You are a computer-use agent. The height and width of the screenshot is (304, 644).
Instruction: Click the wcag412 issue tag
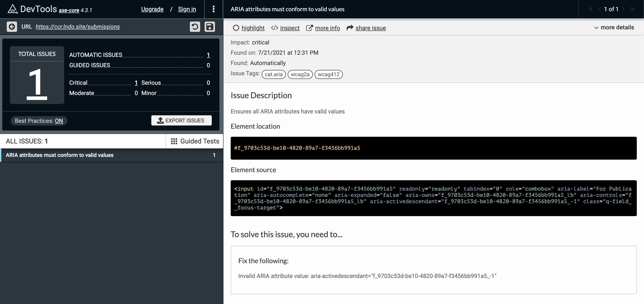point(329,74)
